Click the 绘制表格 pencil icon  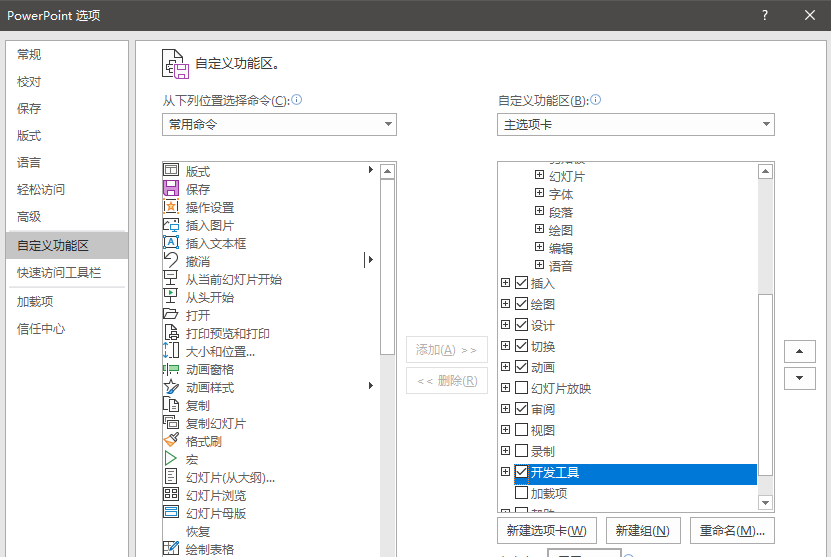pyautogui.click(x=171, y=549)
